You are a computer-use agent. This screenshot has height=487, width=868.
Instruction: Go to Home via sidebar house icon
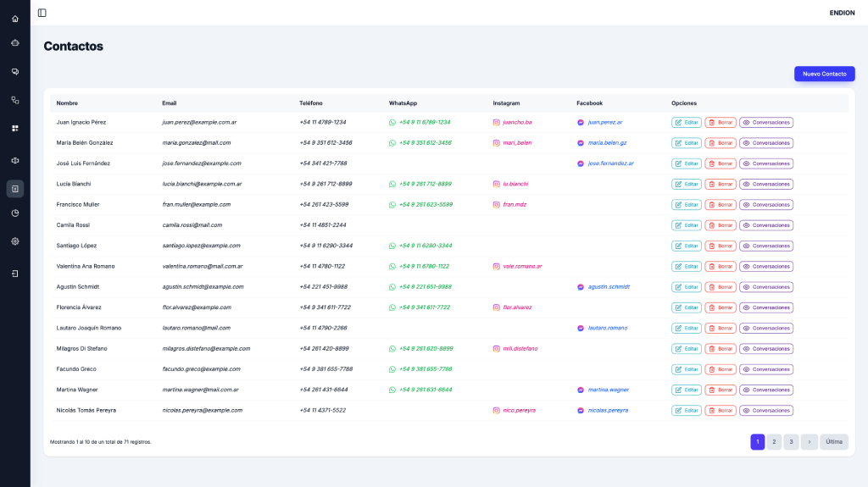click(x=15, y=19)
